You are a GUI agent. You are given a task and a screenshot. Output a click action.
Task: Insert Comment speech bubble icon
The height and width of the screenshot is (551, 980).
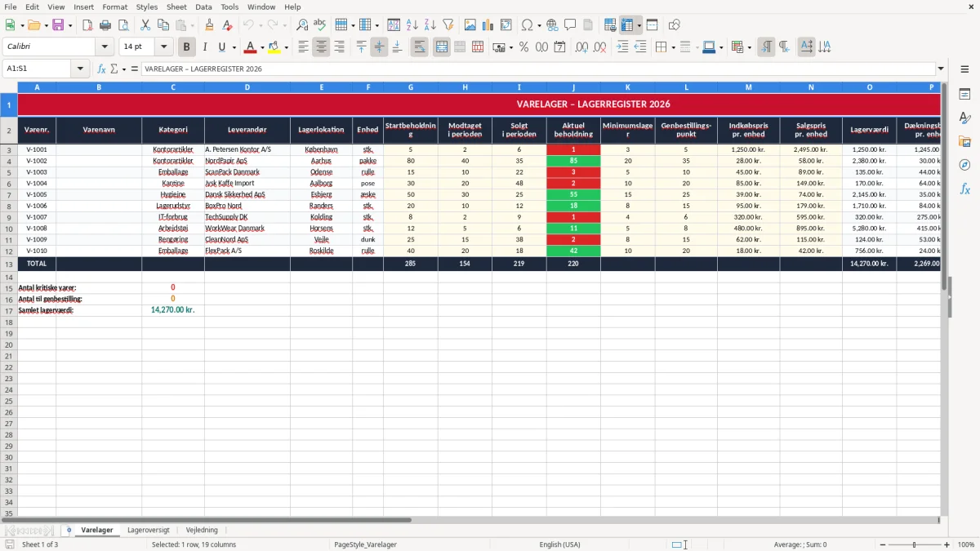click(x=570, y=25)
